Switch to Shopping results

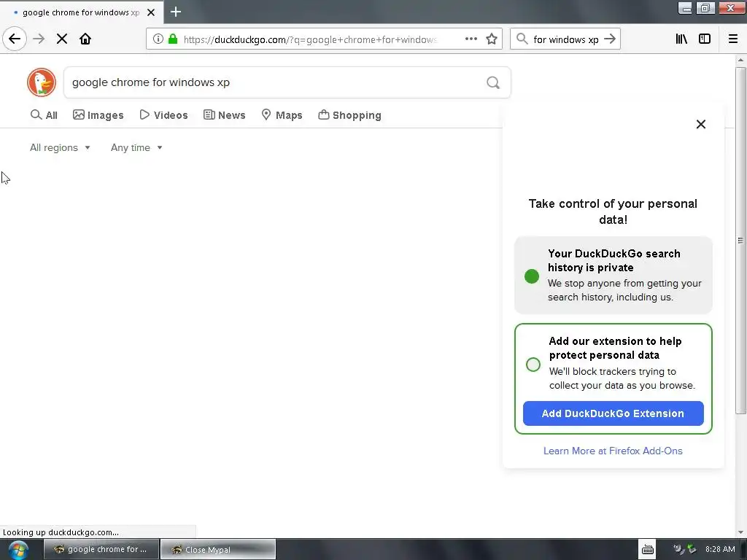click(x=349, y=115)
